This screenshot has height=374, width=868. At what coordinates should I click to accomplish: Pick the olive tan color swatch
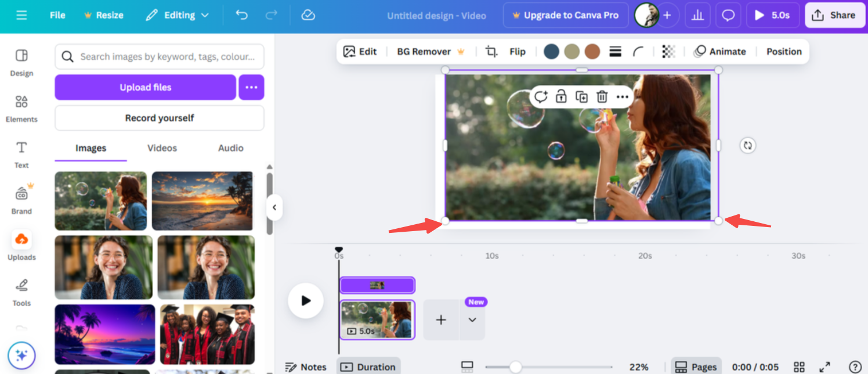click(572, 52)
